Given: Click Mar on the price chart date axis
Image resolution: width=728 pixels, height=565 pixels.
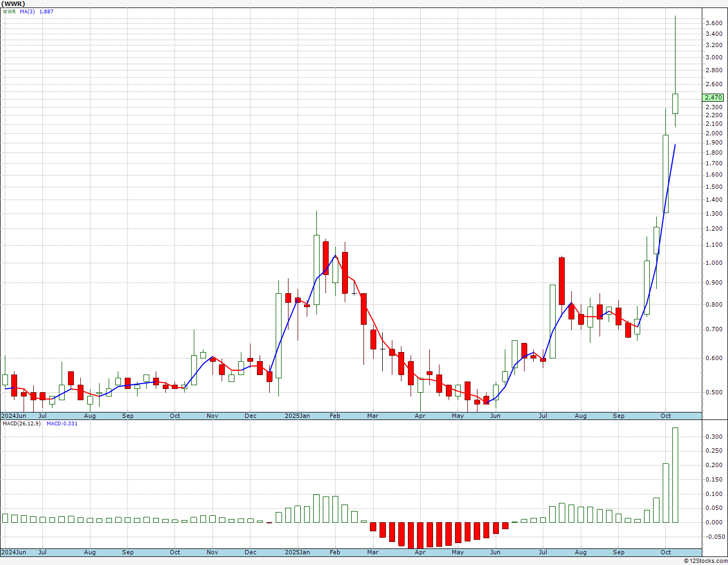Looking at the screenshot, I should coord(373,416).
